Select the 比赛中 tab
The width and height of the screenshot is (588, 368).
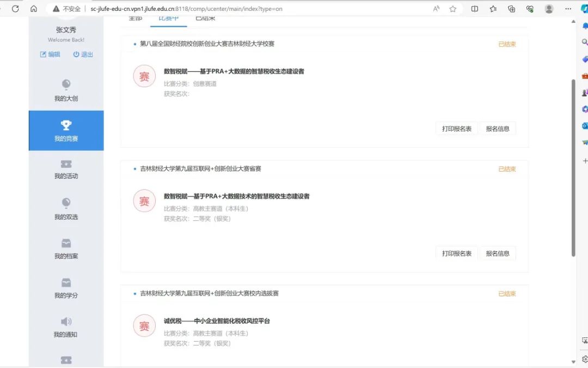click(168, 19)
